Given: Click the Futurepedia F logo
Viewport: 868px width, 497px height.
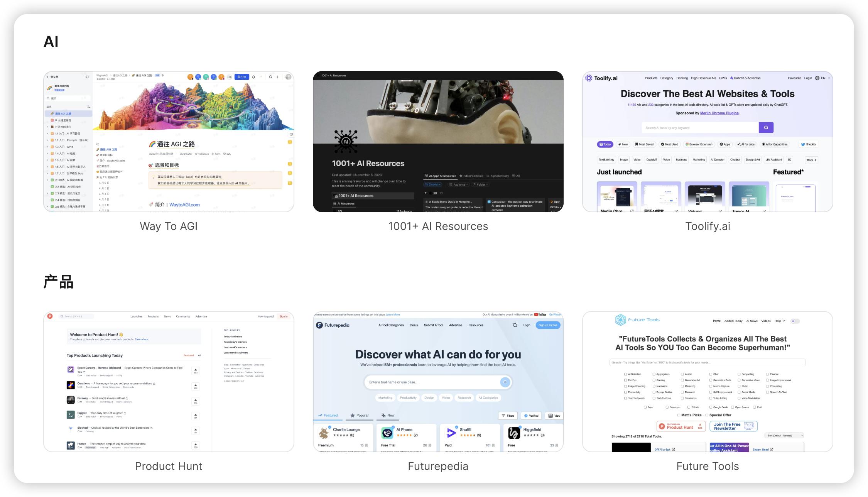Looking at the screenshot, I should point(319,325).
